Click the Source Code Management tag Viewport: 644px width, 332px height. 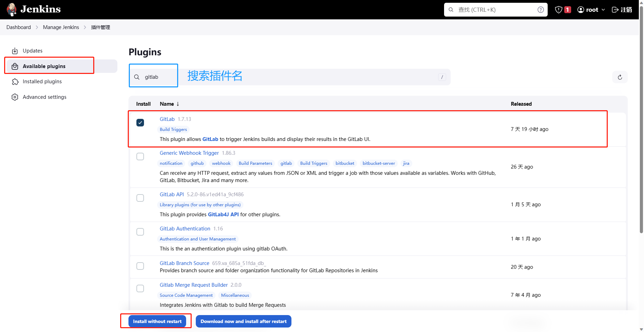[186, 295]
